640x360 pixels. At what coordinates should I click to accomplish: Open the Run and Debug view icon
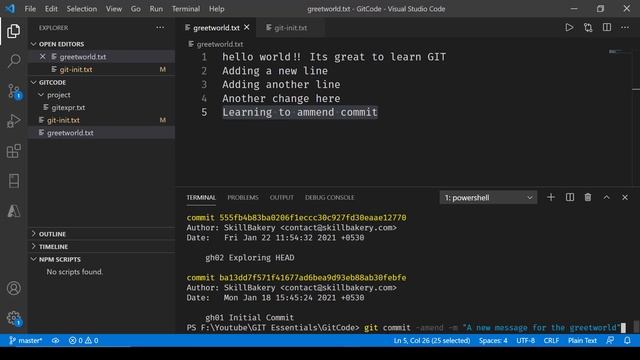[x=13, y=121]
